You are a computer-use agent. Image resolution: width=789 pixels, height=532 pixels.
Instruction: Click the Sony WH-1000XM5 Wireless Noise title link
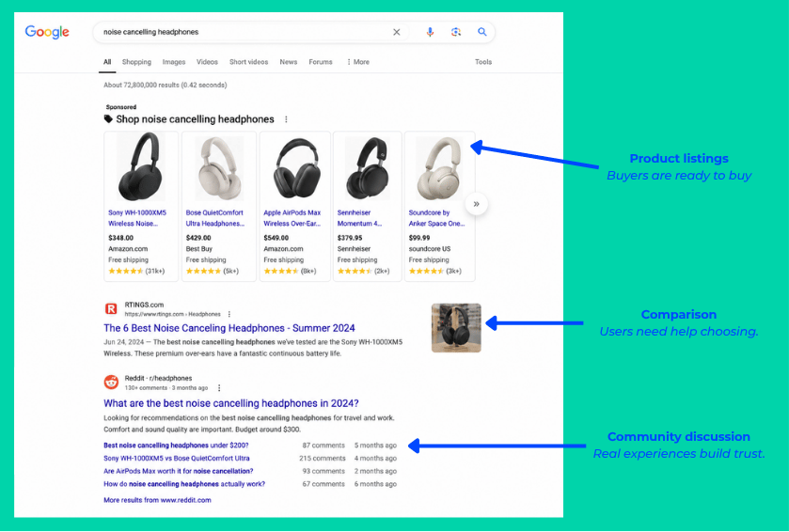click(x=137, y=218)
